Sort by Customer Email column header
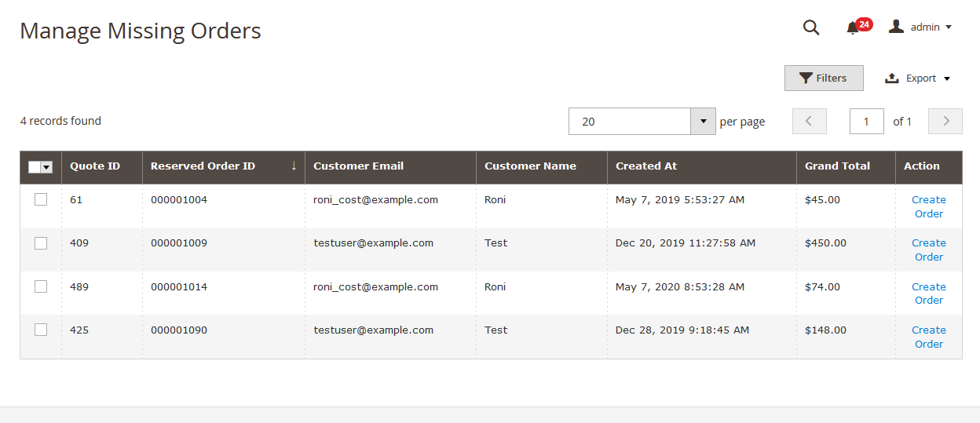980x423 pixels. point(358,166)
